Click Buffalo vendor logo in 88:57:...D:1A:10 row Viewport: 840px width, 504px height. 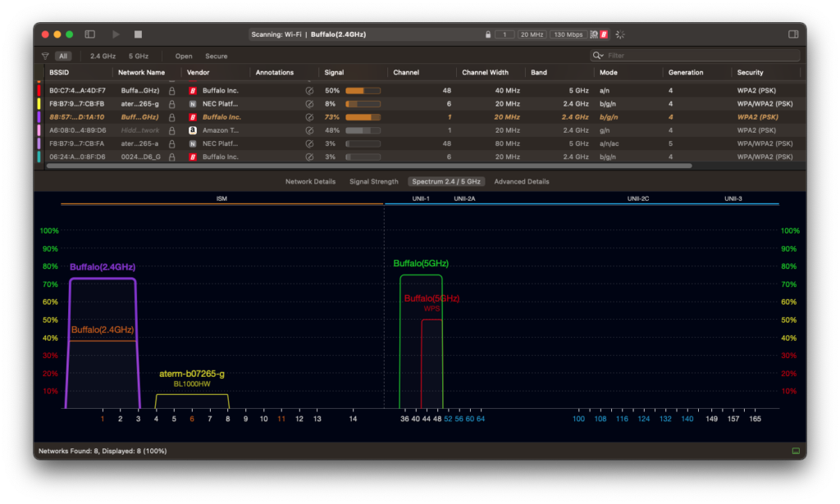click(193, 117)
